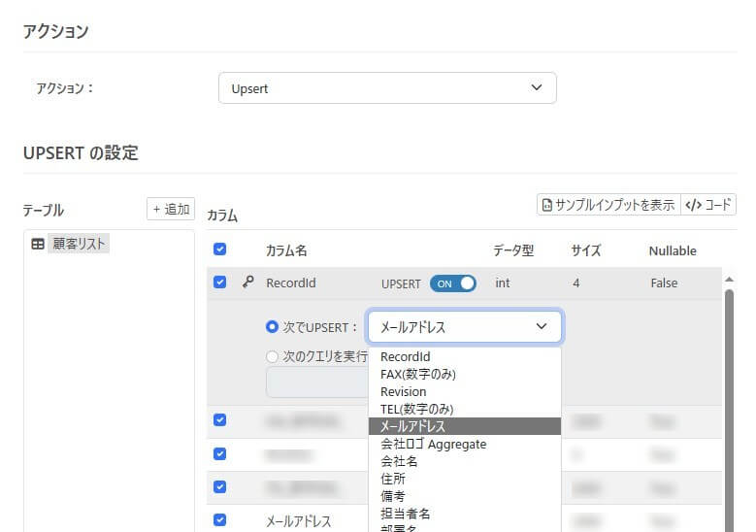The image size is (756, 532).
Task: Choose highlighted メールアドレス option in list
Action: click(x=465, y=426)
